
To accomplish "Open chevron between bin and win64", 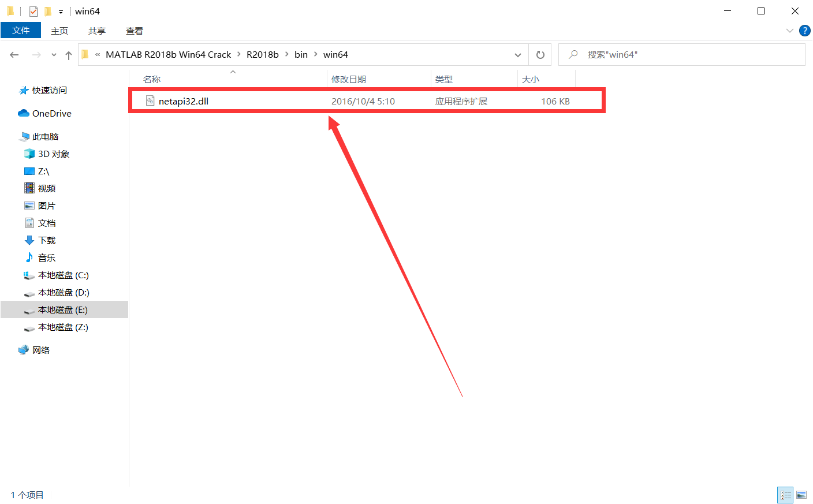I will coord(316,54).
